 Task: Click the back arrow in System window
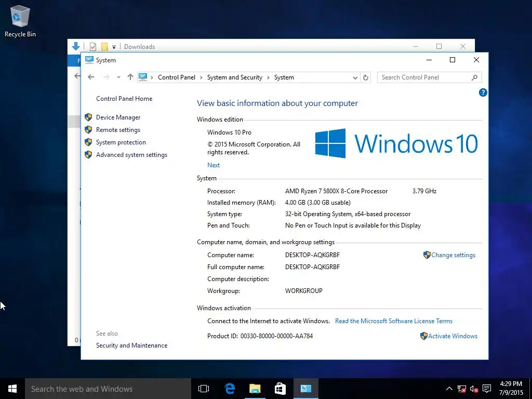tap(90, 77)
